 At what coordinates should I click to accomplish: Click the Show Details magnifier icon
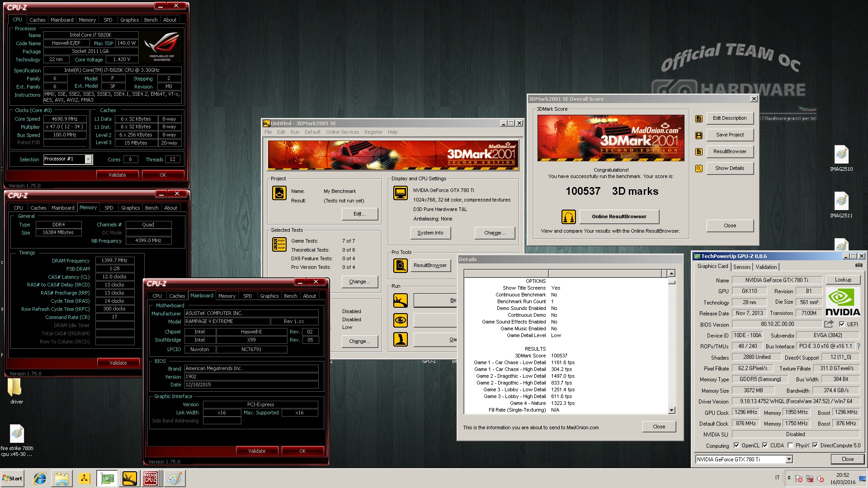(699, 169)
